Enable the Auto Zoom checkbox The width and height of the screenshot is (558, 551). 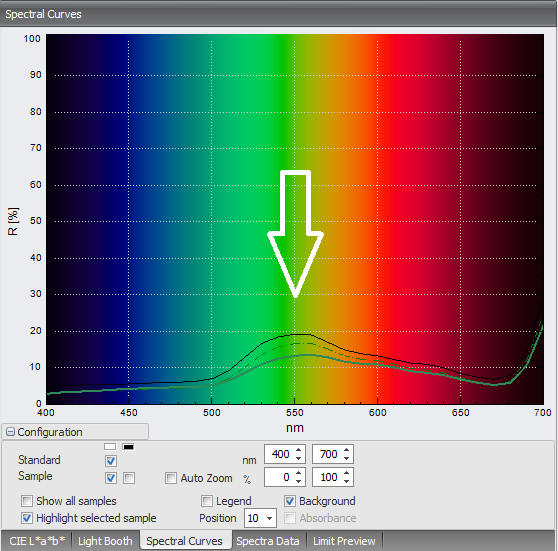[x=171, y=478]
